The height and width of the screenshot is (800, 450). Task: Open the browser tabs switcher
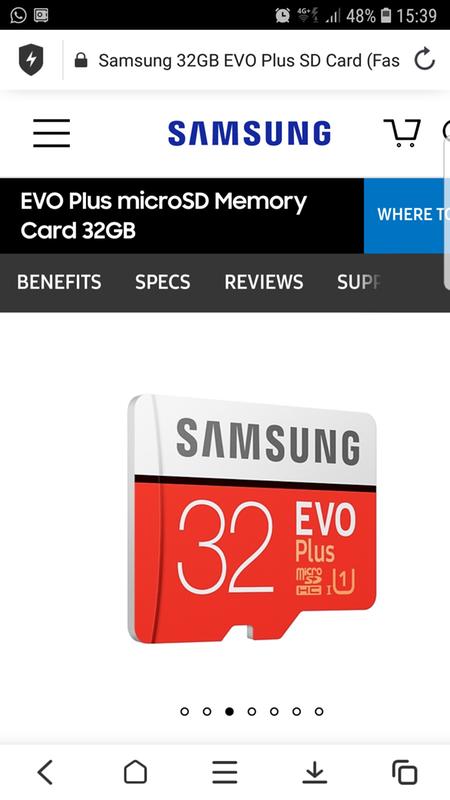point(405,771)
